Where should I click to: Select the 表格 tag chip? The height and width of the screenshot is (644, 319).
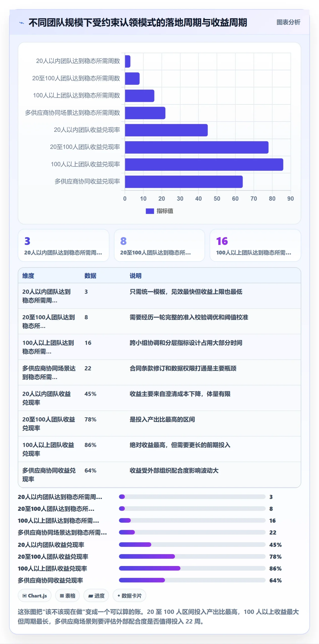67,595
